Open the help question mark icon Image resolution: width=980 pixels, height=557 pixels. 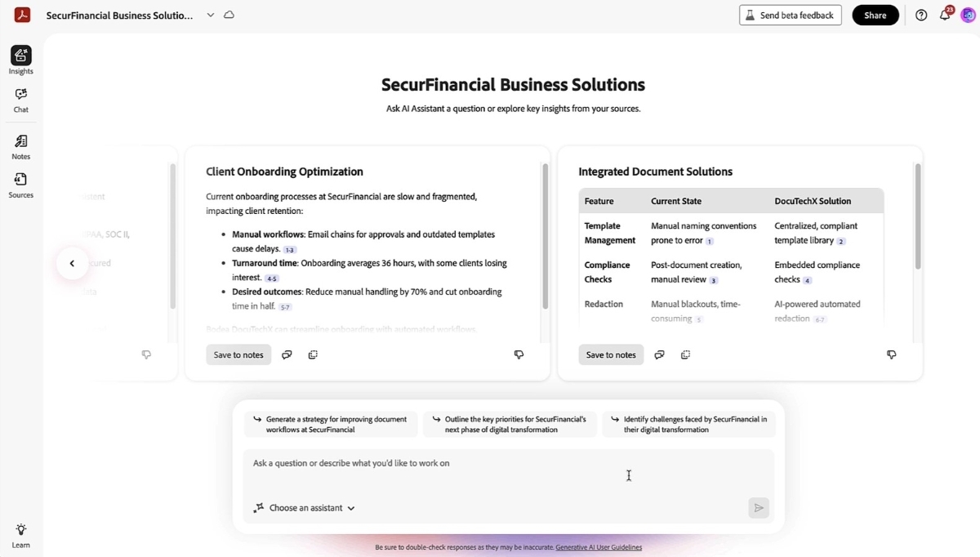[x=921, y=15]
